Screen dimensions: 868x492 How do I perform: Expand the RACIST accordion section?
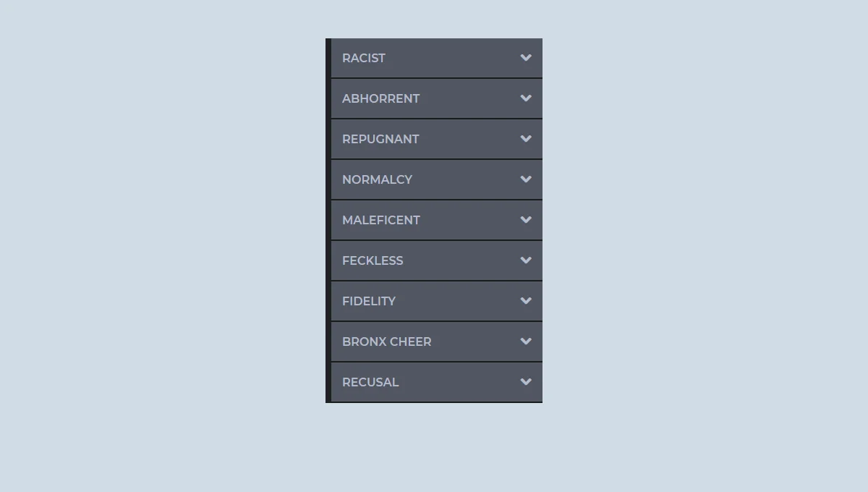[x=364, y=58]
